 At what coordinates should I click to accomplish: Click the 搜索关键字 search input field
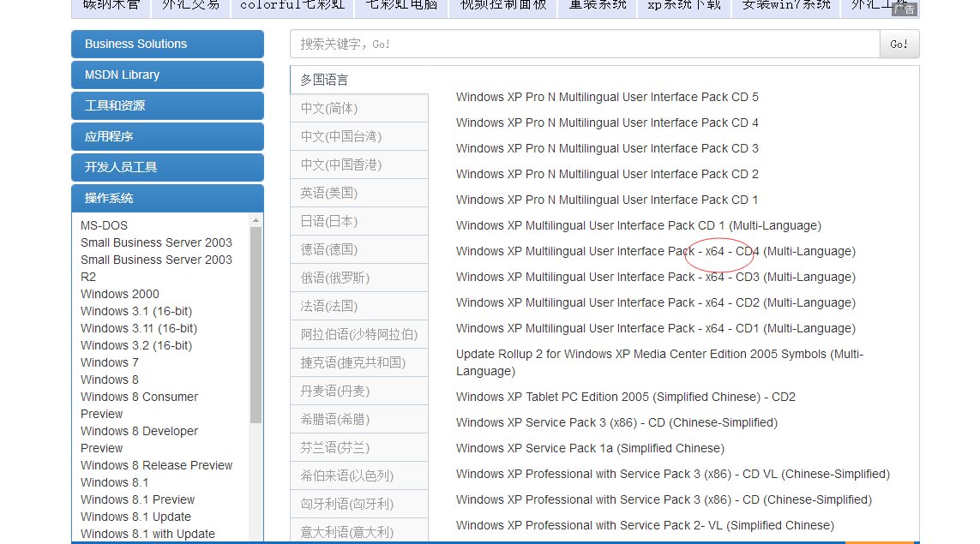coord(574,44)
